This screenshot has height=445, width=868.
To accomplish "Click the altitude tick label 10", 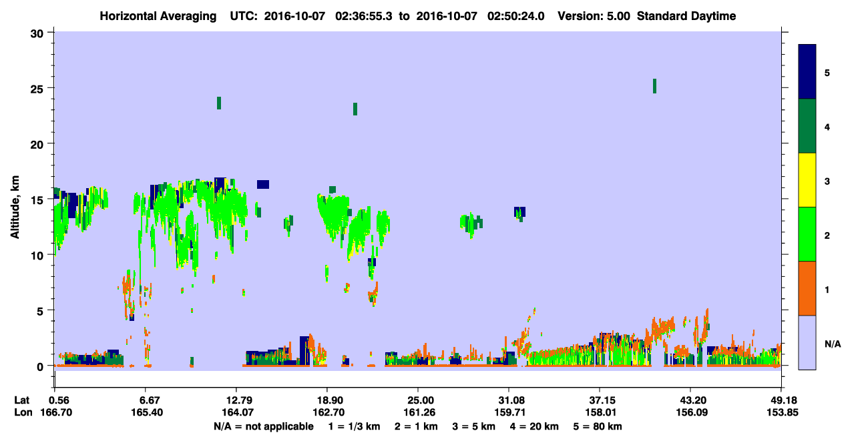I will coord(37,255).
